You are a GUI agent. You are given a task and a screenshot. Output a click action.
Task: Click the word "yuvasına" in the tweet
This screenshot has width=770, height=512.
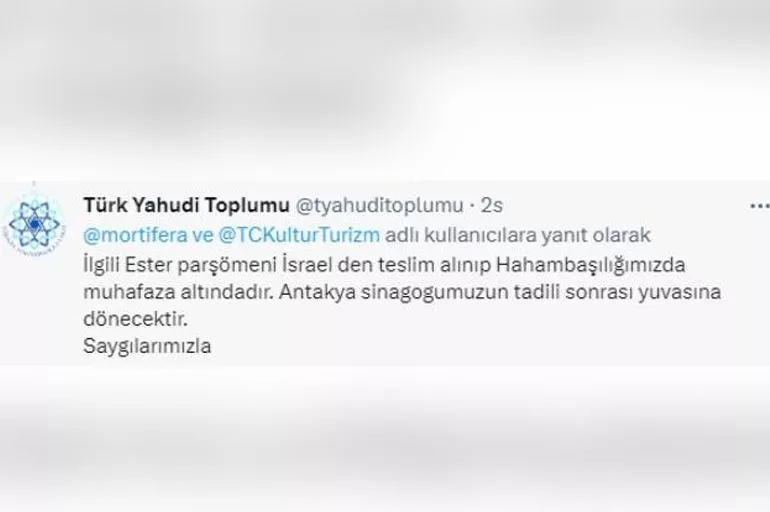coord(679,292)
